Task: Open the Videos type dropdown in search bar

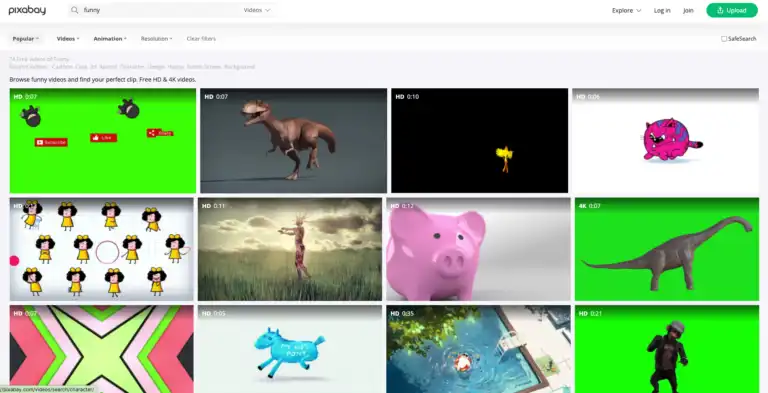Action: coord(257,10)
